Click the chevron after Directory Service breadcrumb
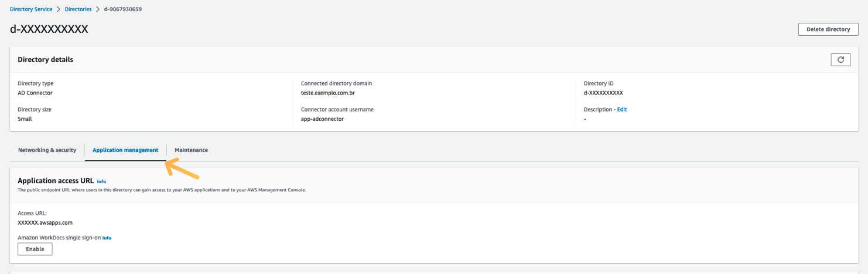The height and width of the screenshot is (274, 868). click(59, 9)
